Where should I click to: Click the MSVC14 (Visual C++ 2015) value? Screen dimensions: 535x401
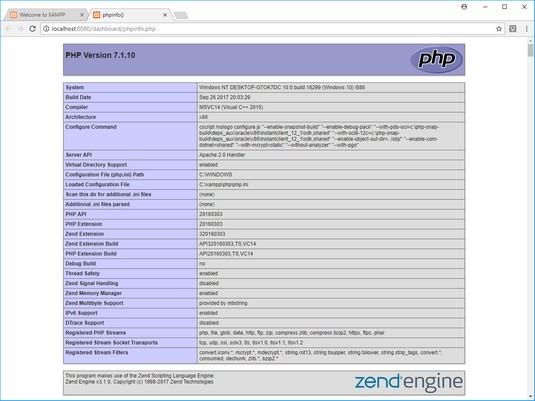point(231,107)
